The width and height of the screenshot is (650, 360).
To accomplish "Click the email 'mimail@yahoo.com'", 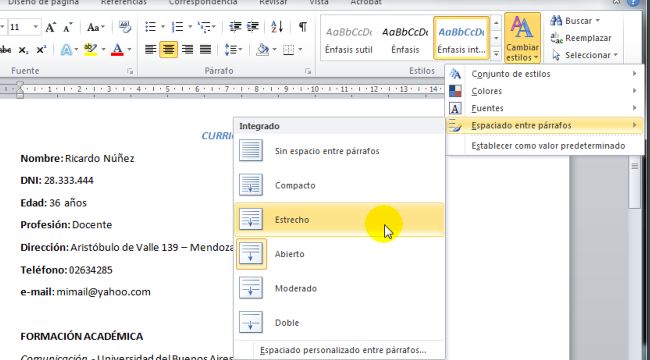I will pyautogui.click(x=103, y=292).
